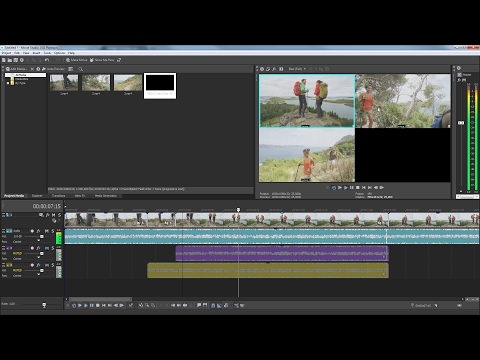Image resolution: width=480 pixels, height=360 pixels.
Task: Switch to the Project Media tab
Action: tap(14, 196)
